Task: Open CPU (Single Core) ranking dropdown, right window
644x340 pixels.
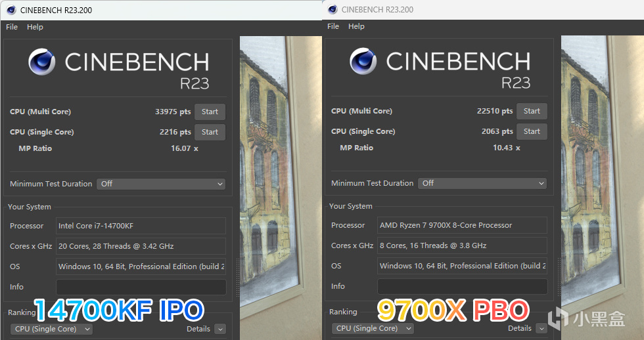Action: pyautogui.click(x=373, y=328)
